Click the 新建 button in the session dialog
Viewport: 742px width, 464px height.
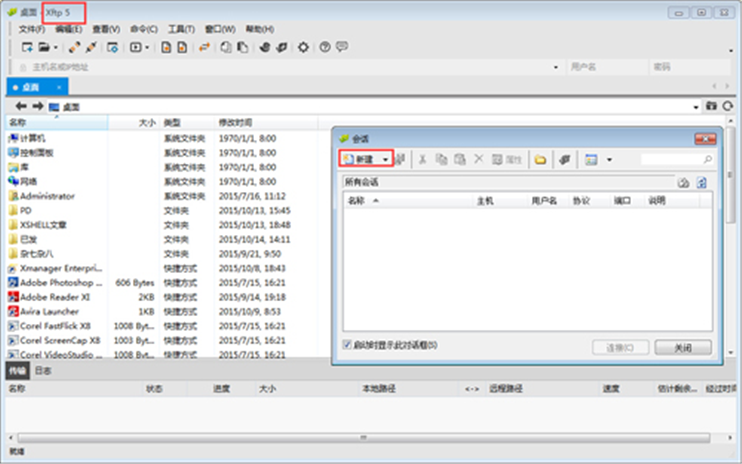click(360, 159)
